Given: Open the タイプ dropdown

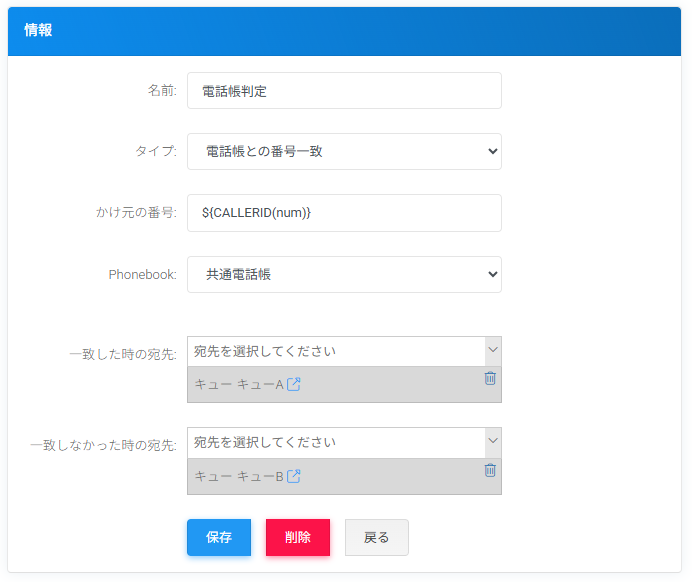Looking at the screenshot, I should [344, 152].
